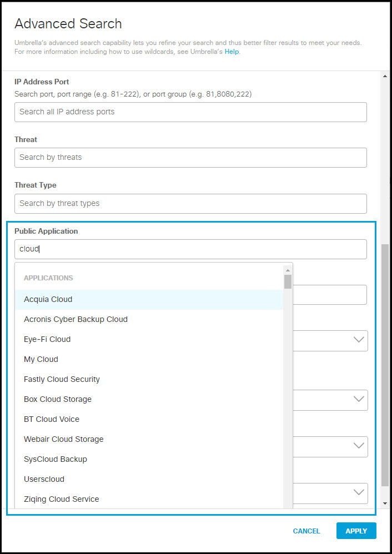The height and width of the screenshot is (554, 392).
Task: Pick Userscloud from the list
Action: pos(149,479)
